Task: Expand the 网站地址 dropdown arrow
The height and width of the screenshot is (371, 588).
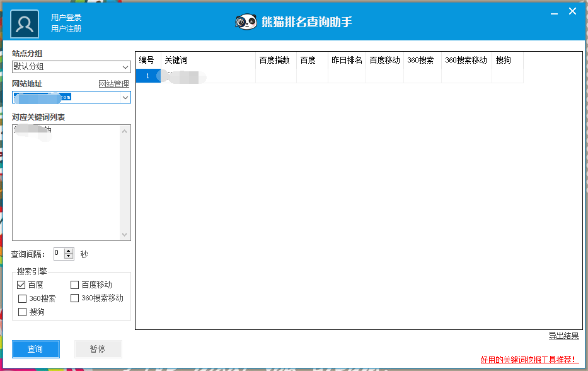Action: (125, 98)
